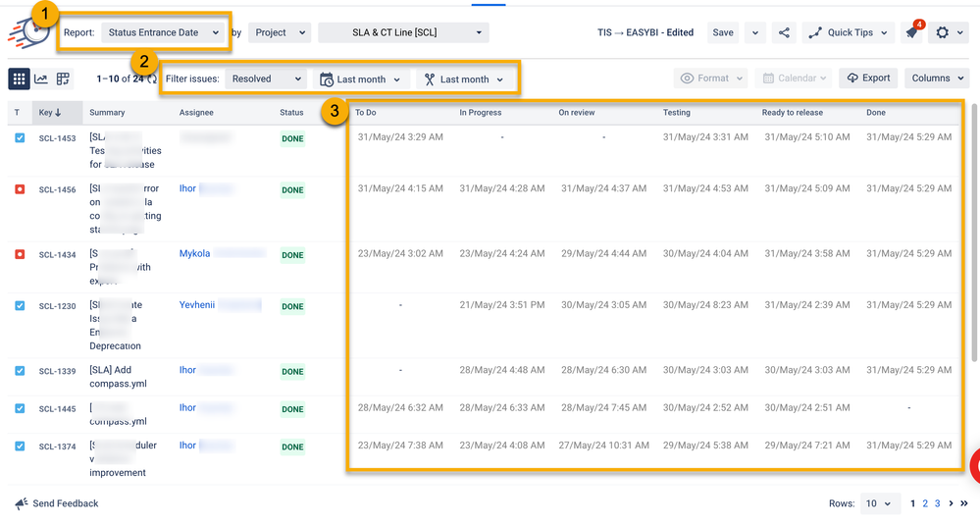980x525 pixels.
Task: Click the Done column header
Action: (876, 113)
